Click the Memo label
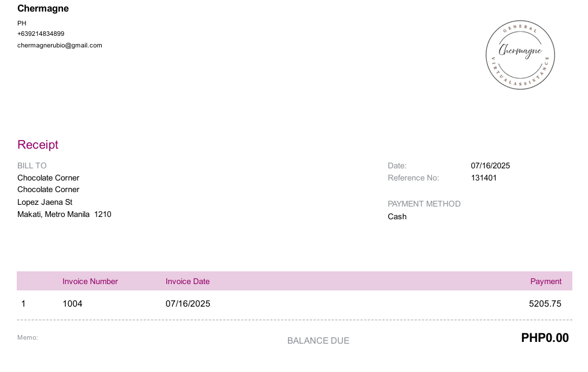Screen dimensions: 588x372 pyautogui.click(x=28, y=337)
